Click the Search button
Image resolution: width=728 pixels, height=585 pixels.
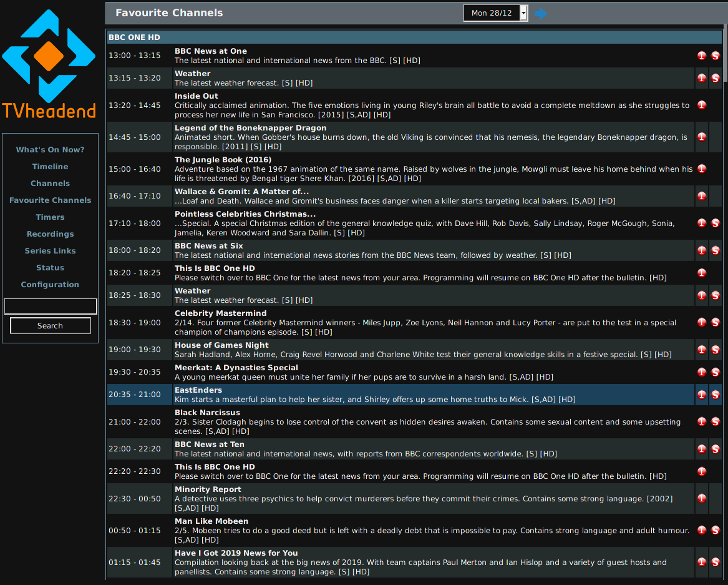click(50, 326)
